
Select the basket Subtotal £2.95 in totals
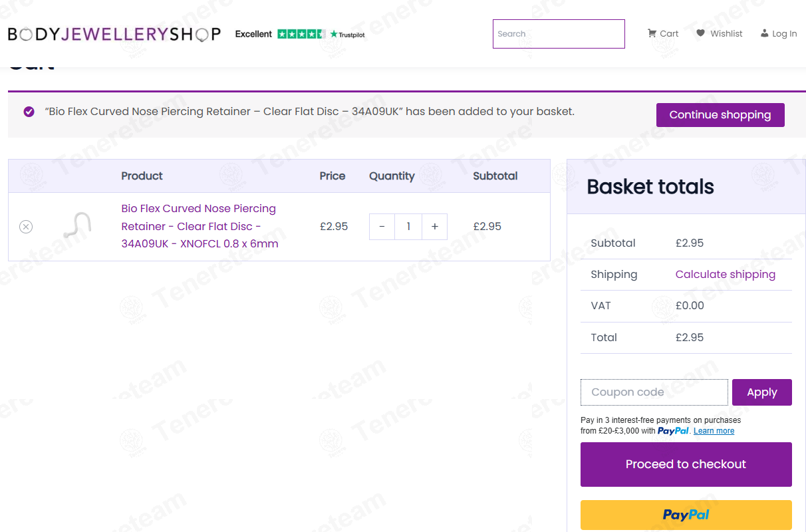(690, 243)
